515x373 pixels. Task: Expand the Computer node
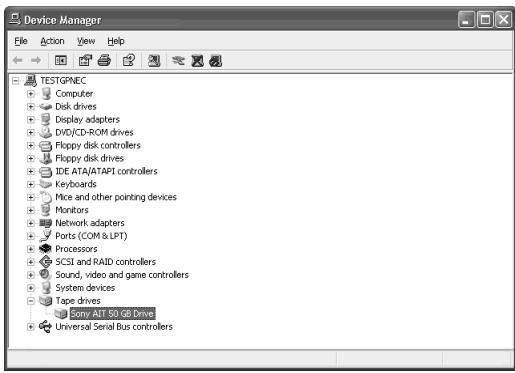tap(30, 94)
